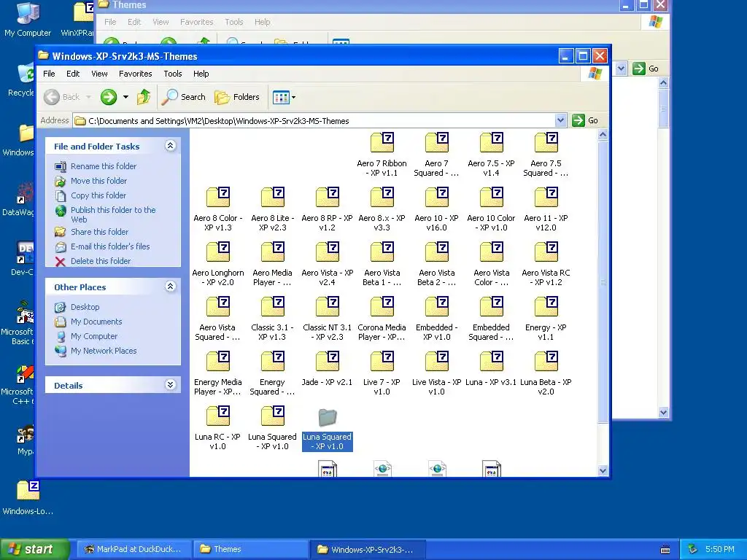The width and height of the screenshot is (747, 560).
Task: Switch to MarkPad at DuckDuck taskbar button
Action: (x=133, y=549)
